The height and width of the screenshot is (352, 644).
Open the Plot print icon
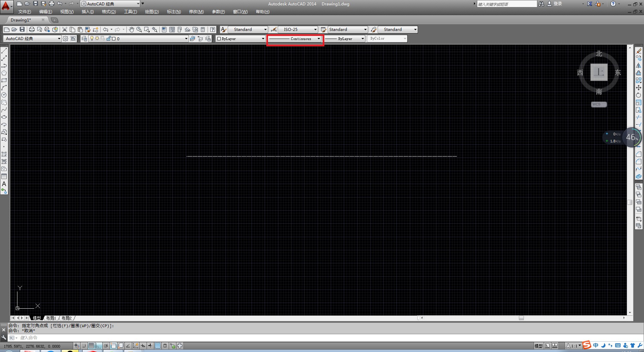pyautogui.click(x=32, y=30)
